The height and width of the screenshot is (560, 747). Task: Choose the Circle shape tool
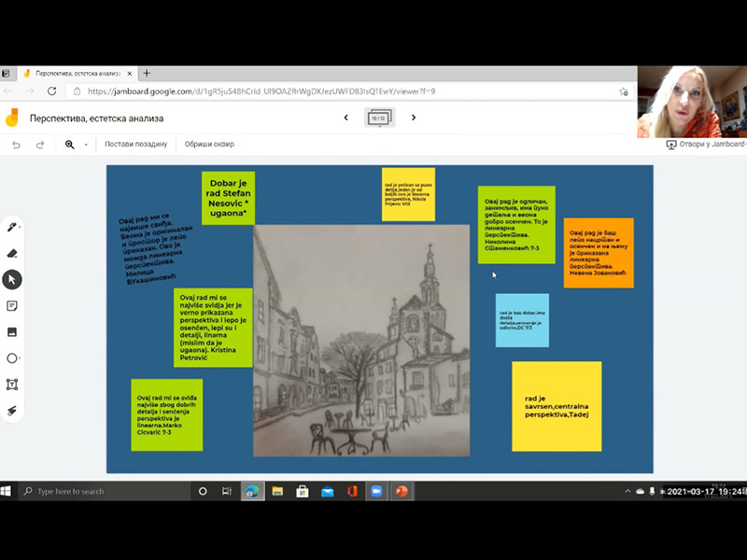[x=12, y=358]
